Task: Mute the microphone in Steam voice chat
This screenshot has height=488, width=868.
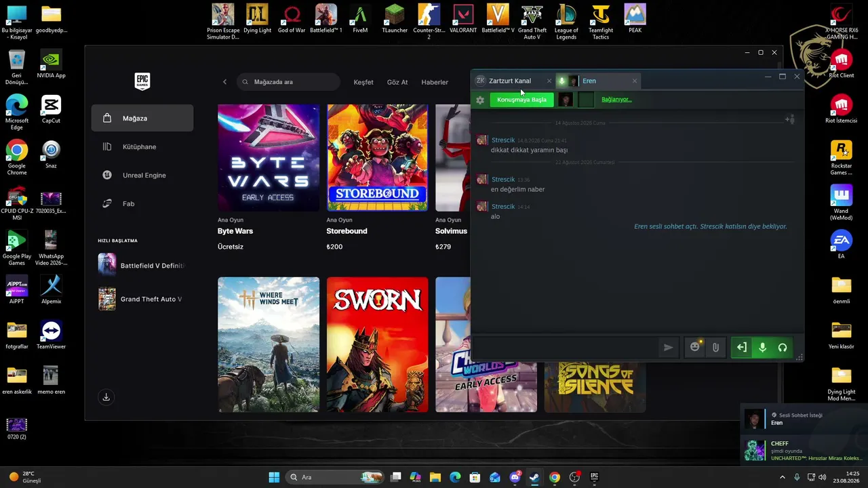Action: tap(762, 348)
